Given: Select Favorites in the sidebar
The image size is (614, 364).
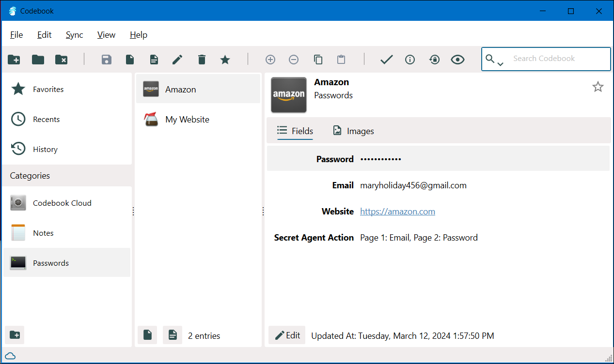Looking at the screenshot, I should tap(67, 89).
